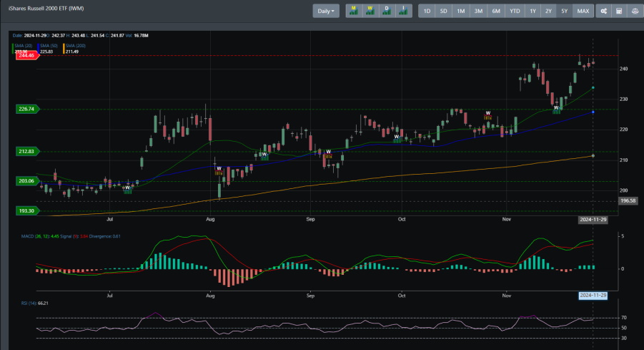644x350 pixels.
Task: Click the iShares Russell 2000 ETF (IWM) title
Action: coord(46,8)
